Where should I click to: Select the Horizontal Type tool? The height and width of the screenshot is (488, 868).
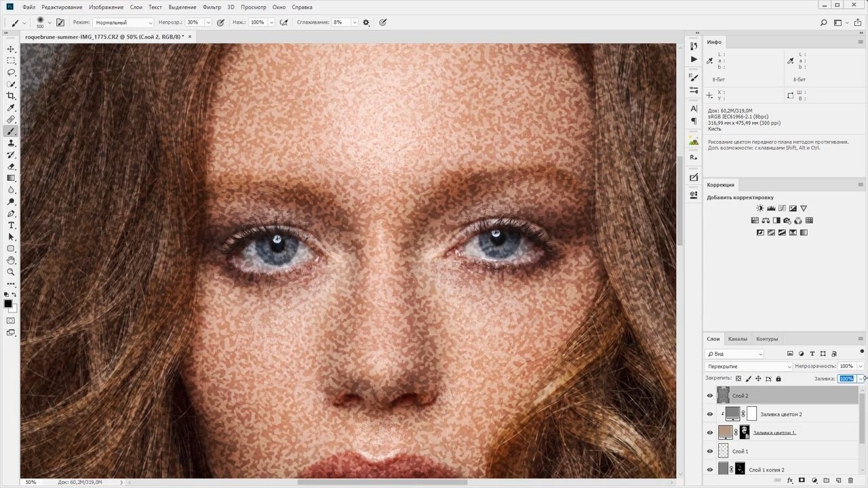[x=11, y=224]
